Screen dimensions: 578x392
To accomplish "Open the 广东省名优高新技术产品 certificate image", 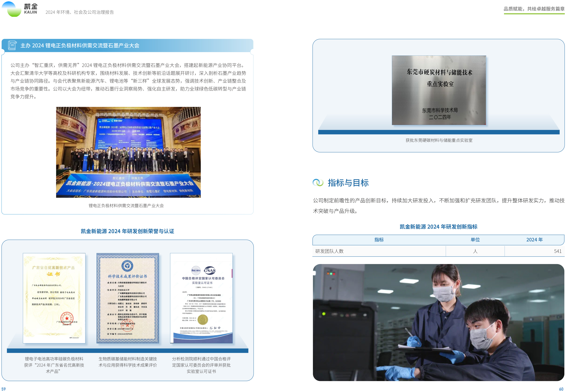I will coord(54,298).
